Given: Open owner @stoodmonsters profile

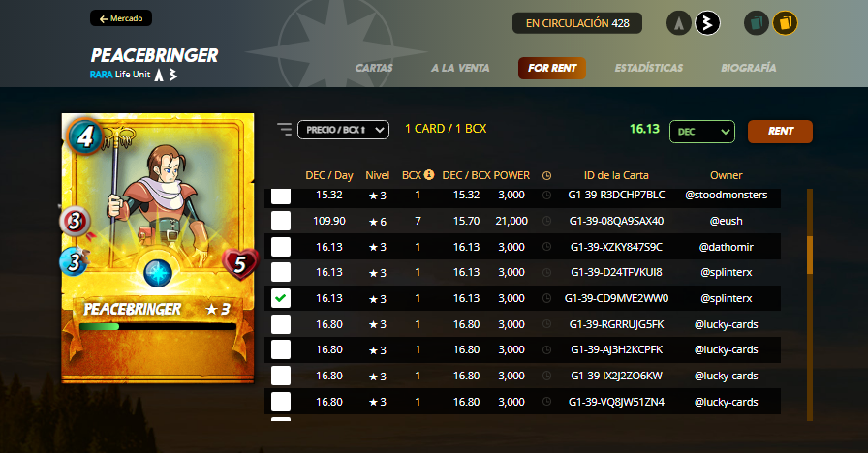Looking at the screenshot, I should 727,195.
